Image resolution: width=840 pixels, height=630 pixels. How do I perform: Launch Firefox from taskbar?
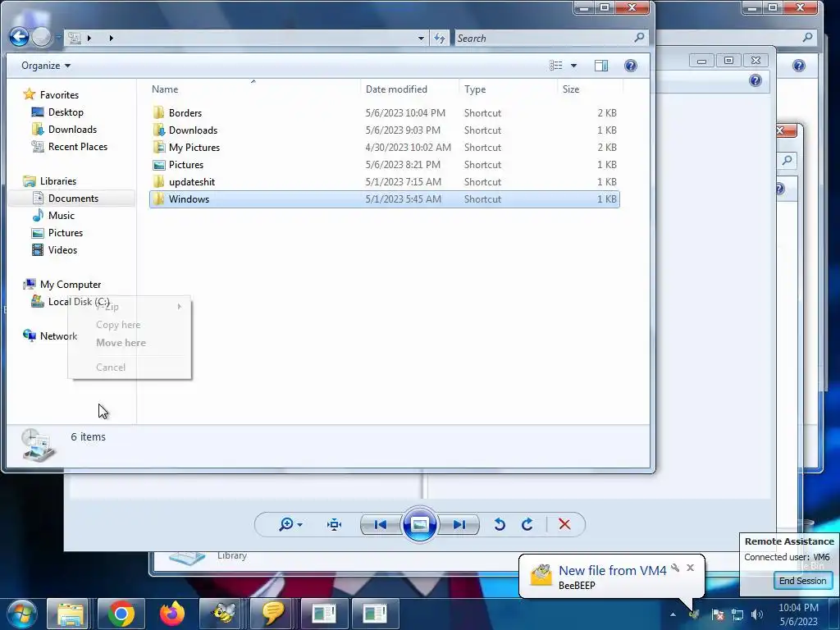[x=172, y=614]
